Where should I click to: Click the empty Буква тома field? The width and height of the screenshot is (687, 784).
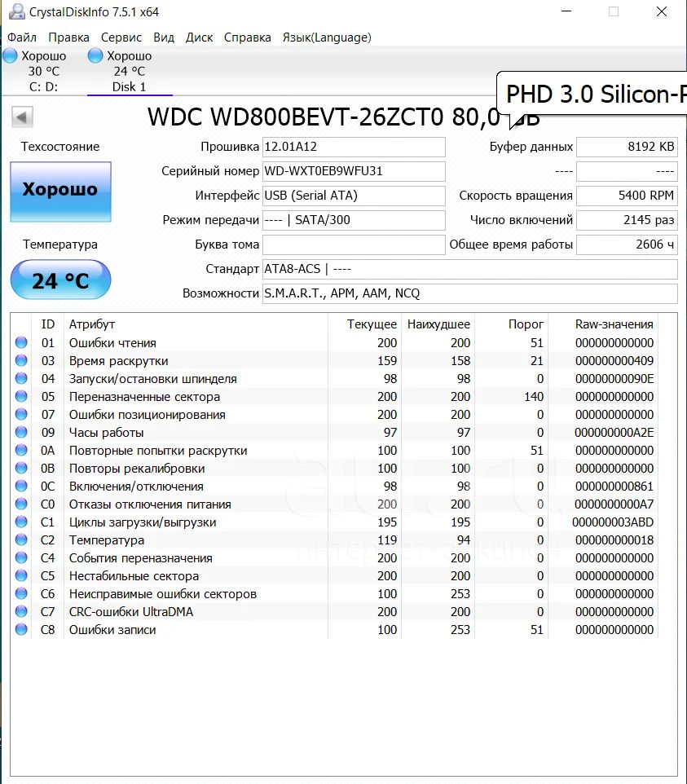[x=354, y=244]
